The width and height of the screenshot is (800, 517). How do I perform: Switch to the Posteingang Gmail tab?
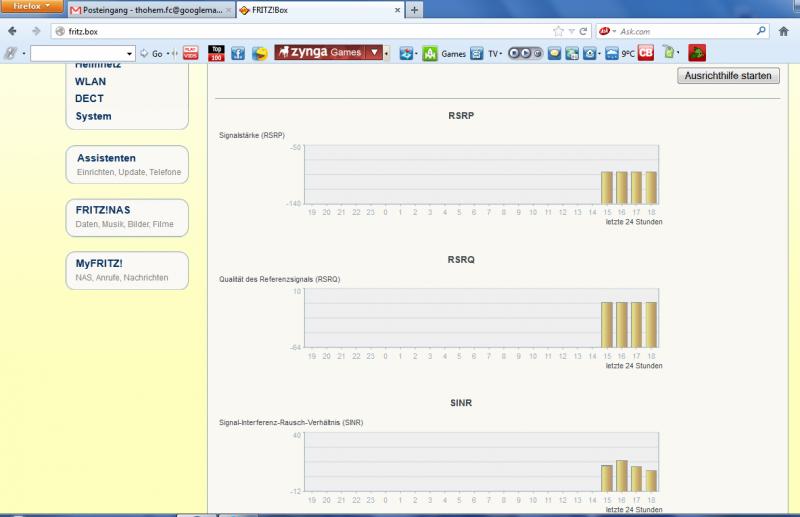[152, 10]
